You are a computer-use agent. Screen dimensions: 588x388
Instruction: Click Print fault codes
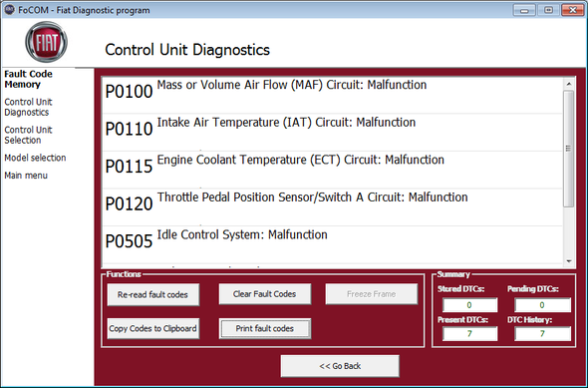(265, 328)
